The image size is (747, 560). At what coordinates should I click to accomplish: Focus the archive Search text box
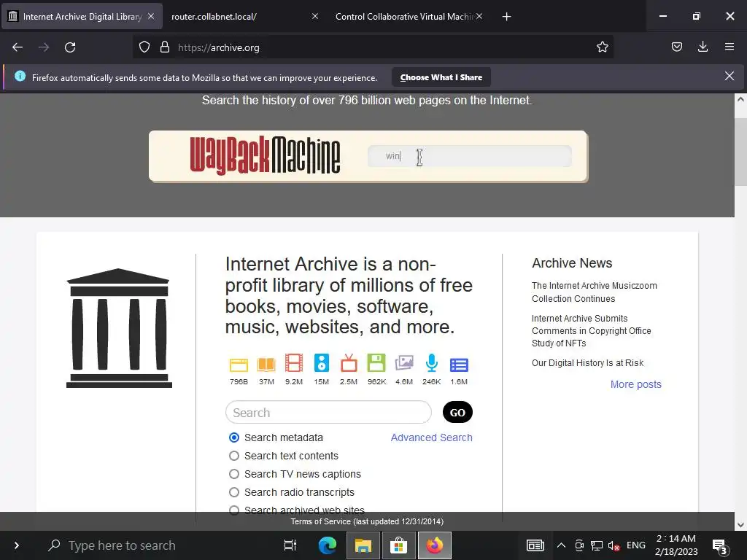(x=328, y=413)
